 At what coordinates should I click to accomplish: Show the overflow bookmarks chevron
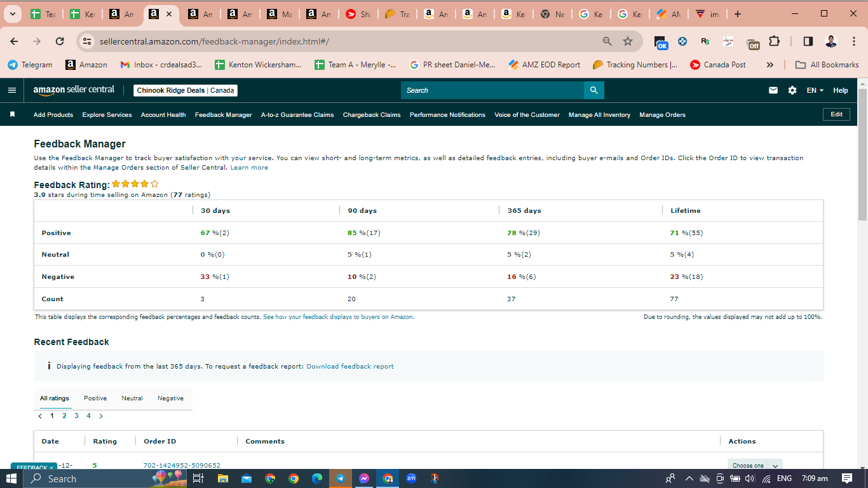point(770,65)
